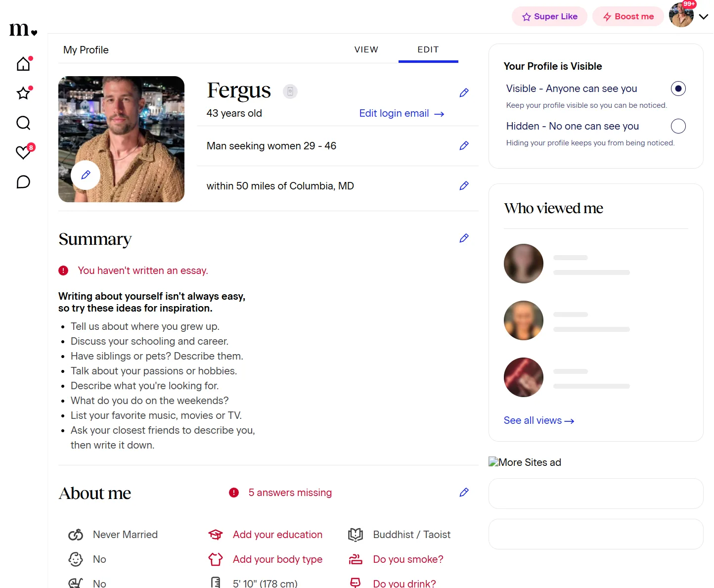Expand account menu chevron at top right

(704, 16)
